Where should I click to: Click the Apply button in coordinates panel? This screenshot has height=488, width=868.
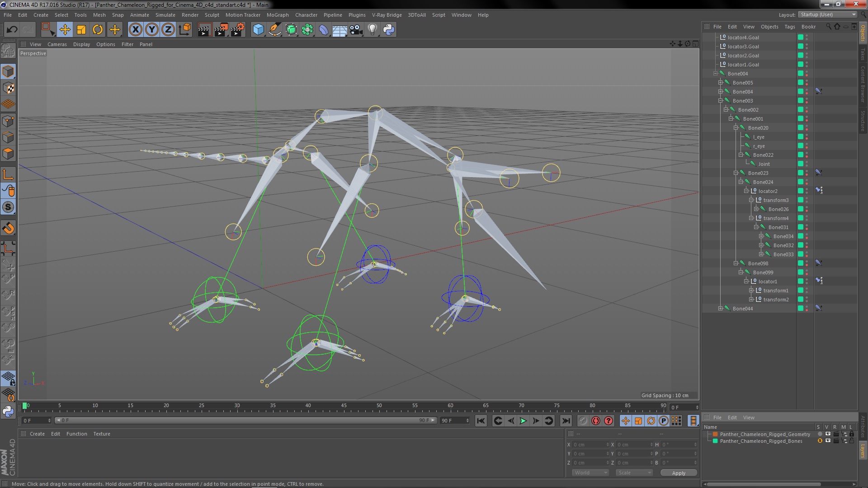(679, 473)
